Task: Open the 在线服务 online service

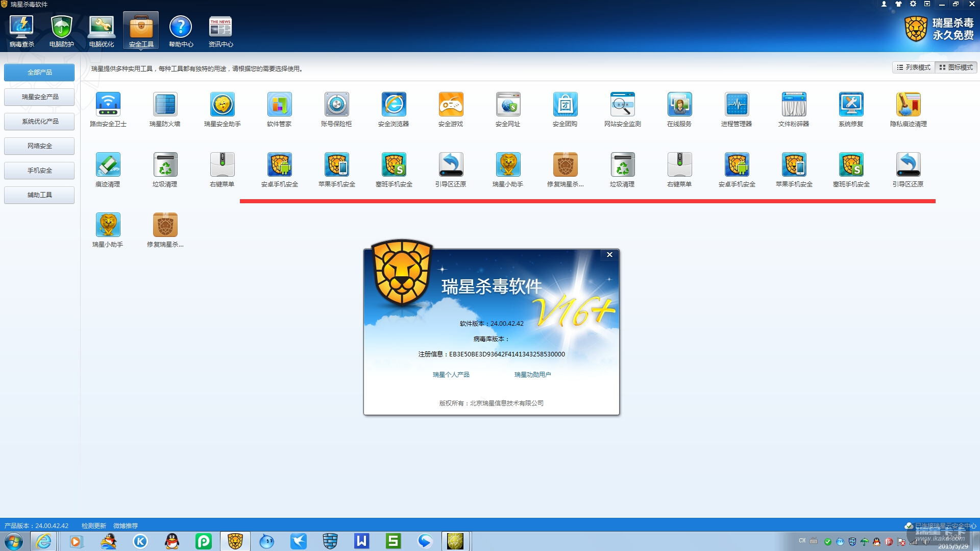Action: click(x=679, y=109)
